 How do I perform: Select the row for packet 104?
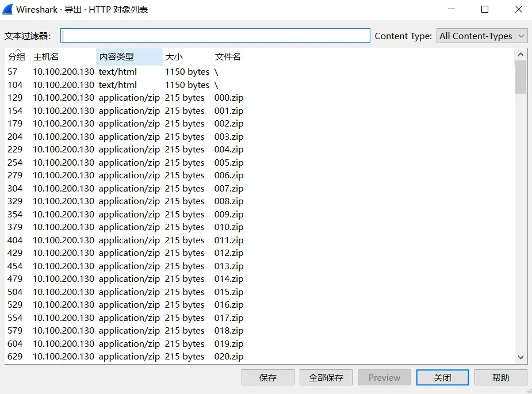259,85
